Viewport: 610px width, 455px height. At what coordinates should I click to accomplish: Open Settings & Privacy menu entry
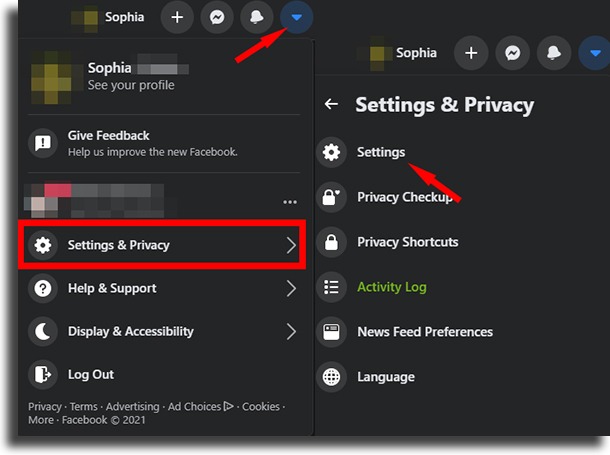click(162, 245)
